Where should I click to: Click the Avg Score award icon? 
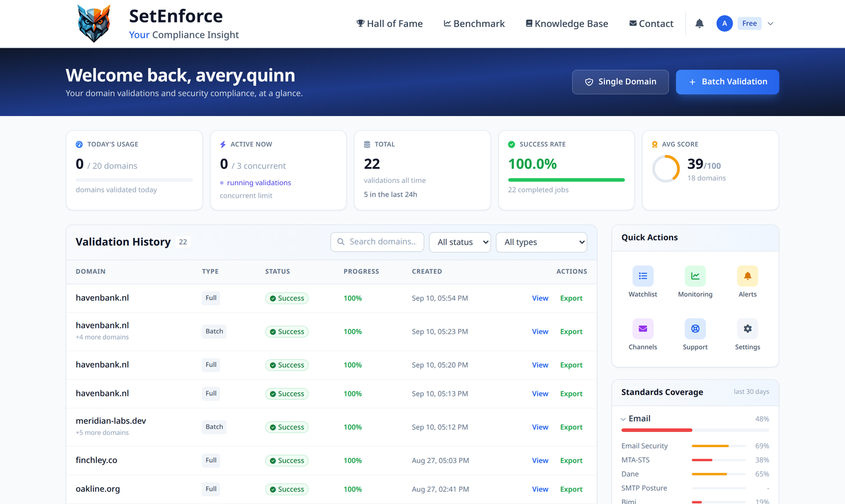pos(655,145)
